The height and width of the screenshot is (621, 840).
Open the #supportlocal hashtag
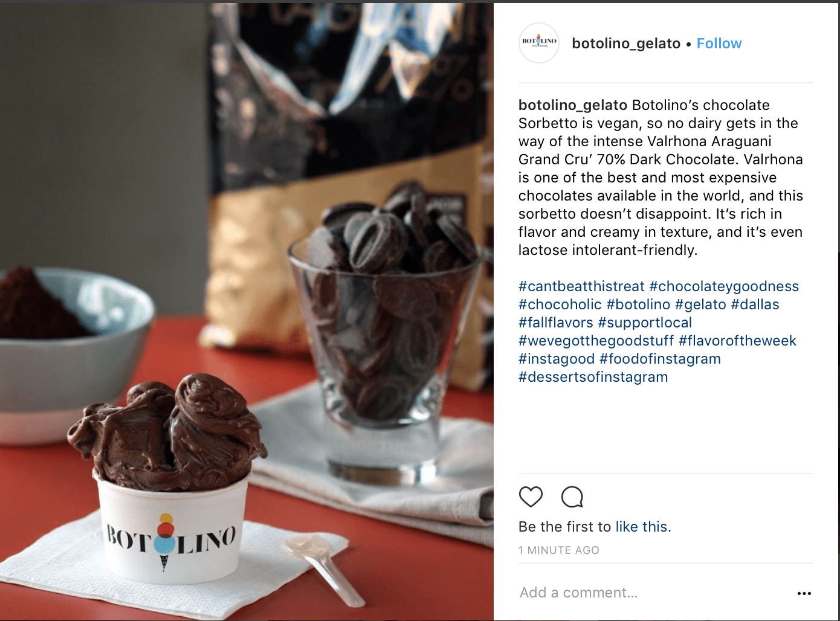point(645,323)
